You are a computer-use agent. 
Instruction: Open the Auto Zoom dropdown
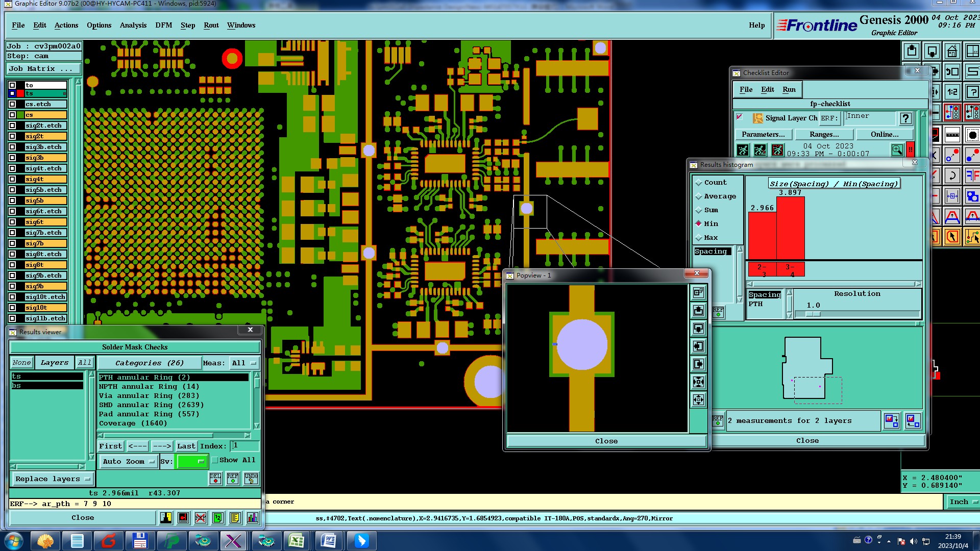point(128,461)
